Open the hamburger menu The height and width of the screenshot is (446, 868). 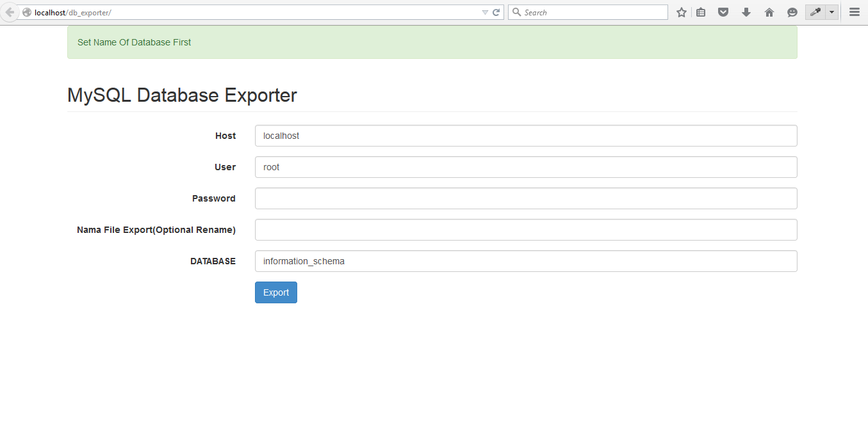point(854,12)
